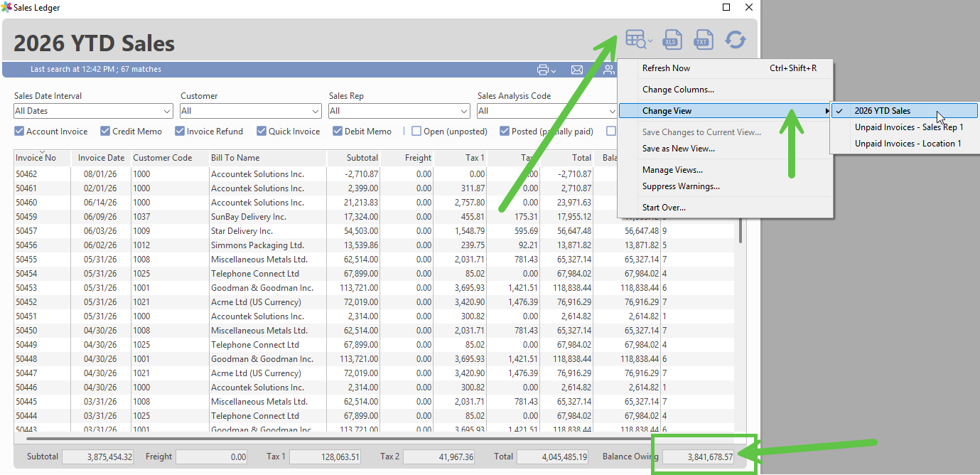Image resolution: width=980 pixels, height=475 pixels.
Task: Select Save as New View... option
Action: pyautogui.click(x=725, y=149)
